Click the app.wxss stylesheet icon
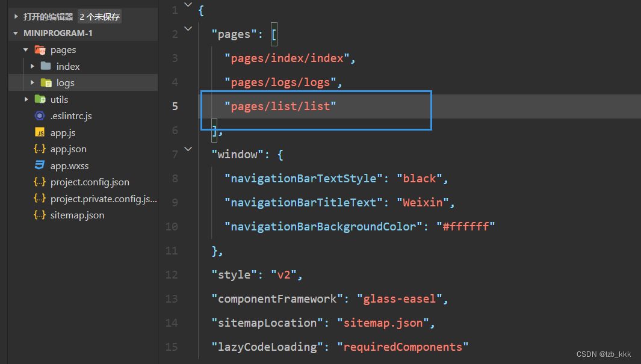Viewport: 641px width, 364px height. pos(40,165)
